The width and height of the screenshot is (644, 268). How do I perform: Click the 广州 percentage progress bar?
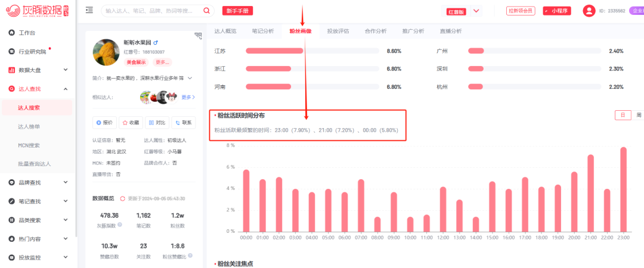tap(534, 51)
